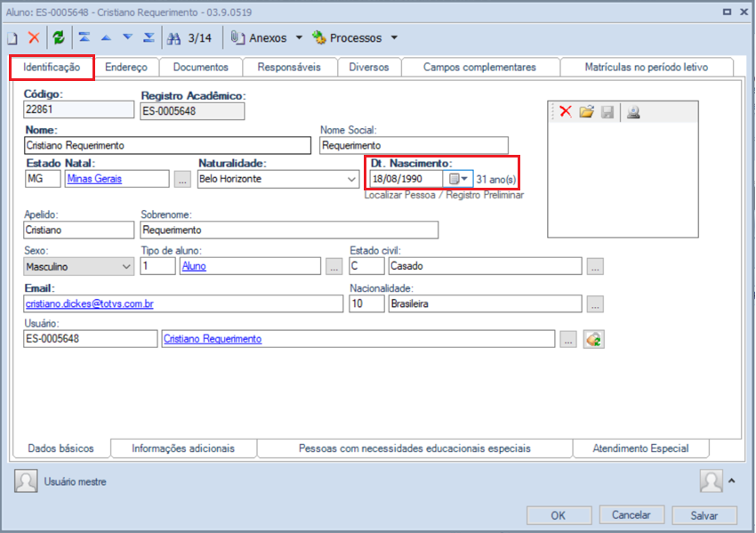
Task: Click Registro Acadêmico field ES-0005648
Action: point(192,111)
